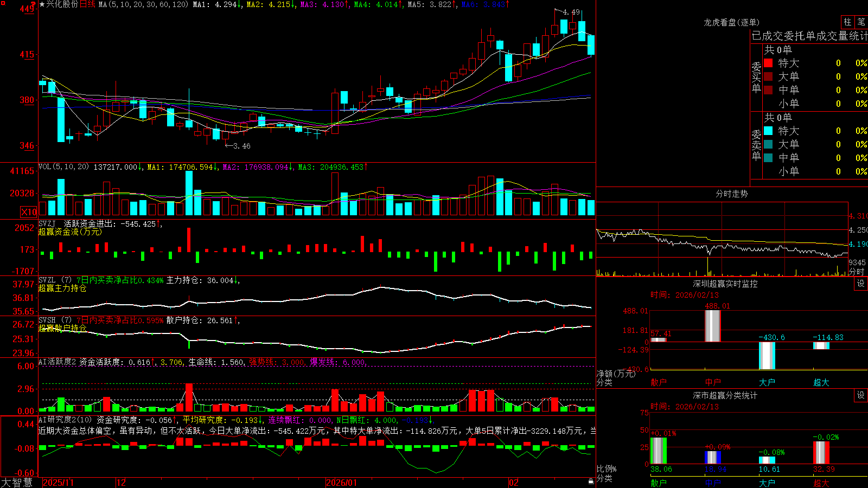Click the 4.310 price label on minute chart
The width and height of the screenshot is (868, 488).
click(858, 216)
